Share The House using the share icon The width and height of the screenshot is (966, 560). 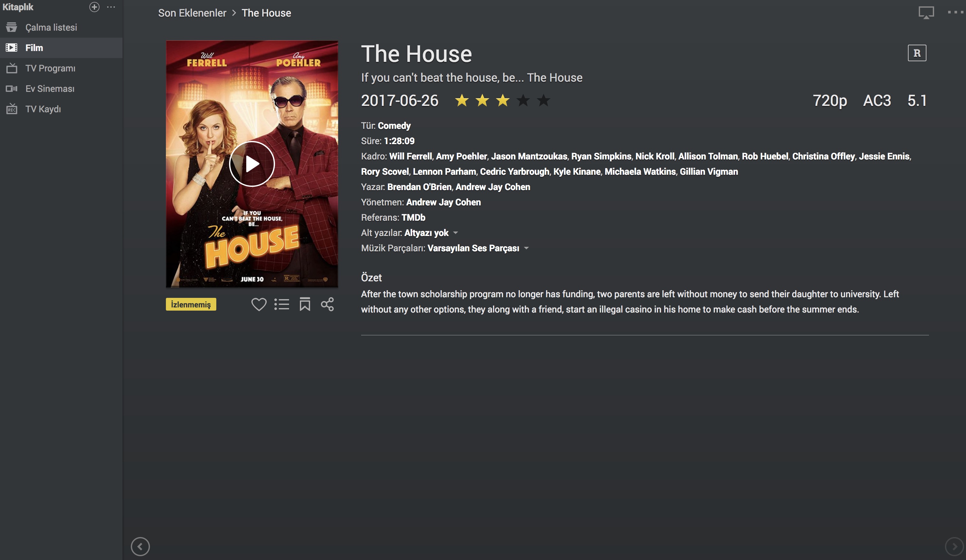point(327,304)
